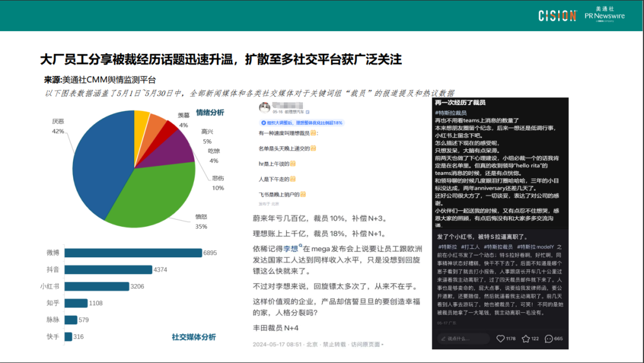Viewport: 644px width, 363px height.
Task: Click the blue badge icon inside the topic tag
Action: click(x=263, y=122)
